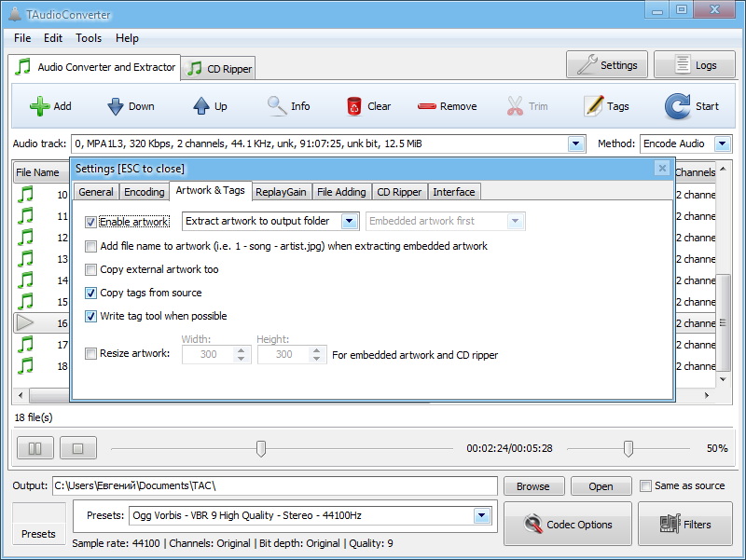Remove selected file from list
Viewport: 746px width, 560px height.
[447, 106]
